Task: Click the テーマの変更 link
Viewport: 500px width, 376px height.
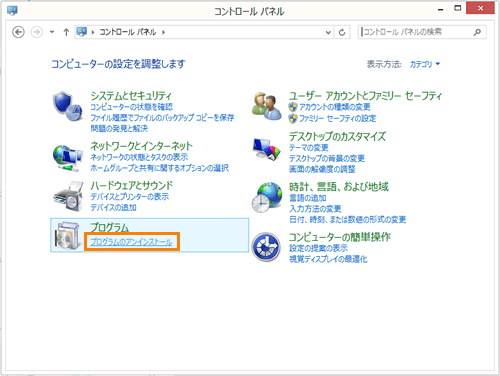Action: pyautogui.click(x=309, y=147)
